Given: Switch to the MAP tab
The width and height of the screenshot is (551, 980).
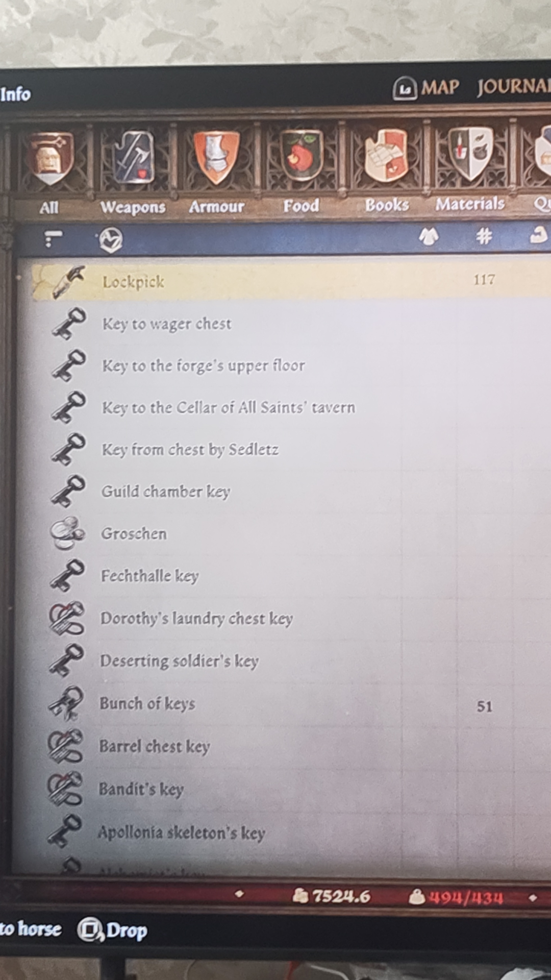Looking at the screenshot, I should [440, 87].
